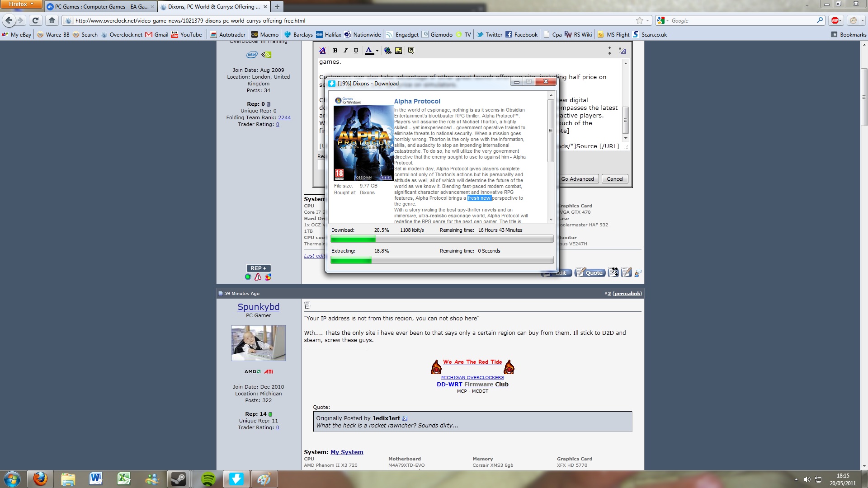This screenshot has height=488, width=868.
Task: Open the post #2 permalink
Action: tap(627, 294)
